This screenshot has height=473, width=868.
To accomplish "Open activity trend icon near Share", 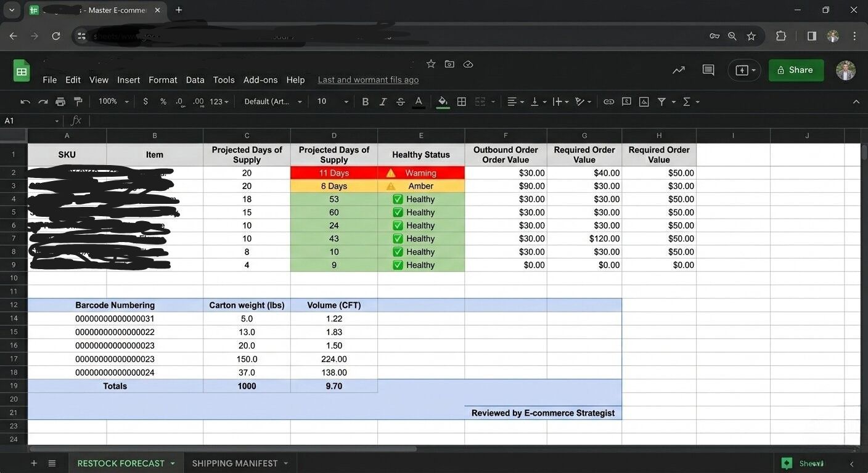I will (679, 70).
